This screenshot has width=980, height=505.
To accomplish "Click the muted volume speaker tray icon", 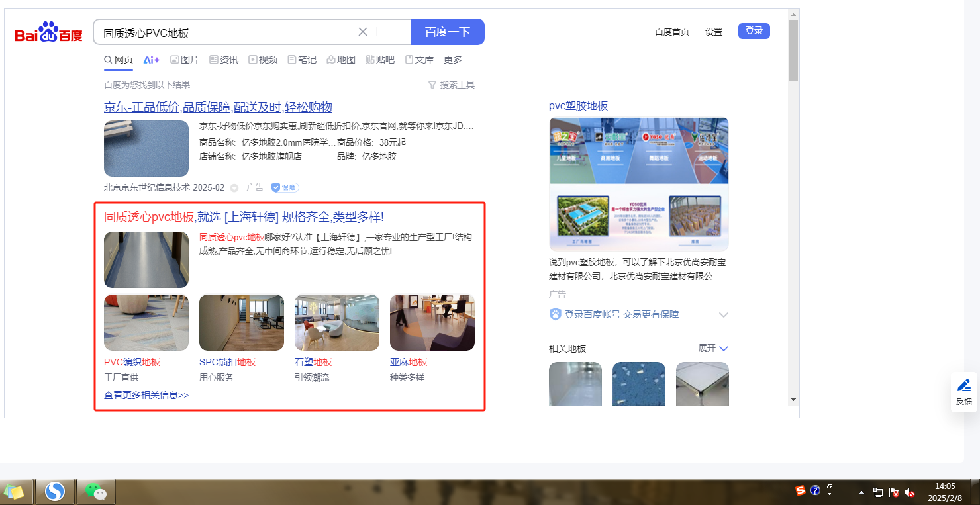I will coord(910,492).
